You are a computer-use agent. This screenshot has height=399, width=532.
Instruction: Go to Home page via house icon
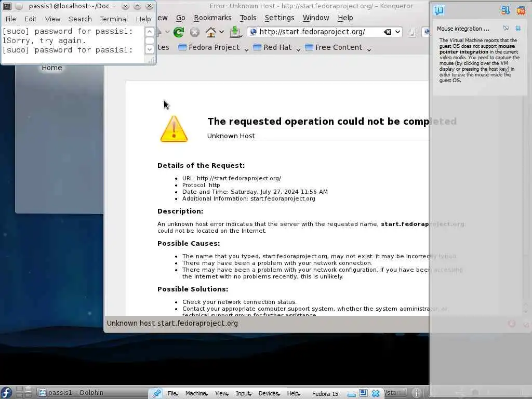211,32
